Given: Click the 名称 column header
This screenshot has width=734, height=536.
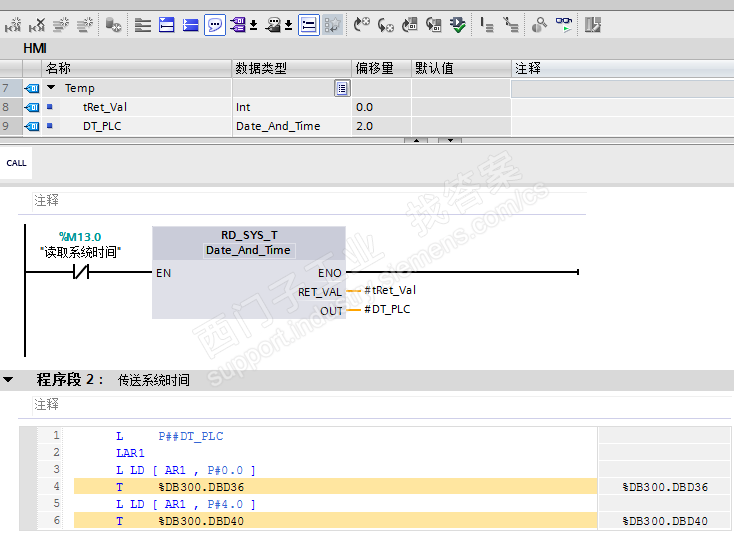Looking at the screenshot, I should point(137,68).
